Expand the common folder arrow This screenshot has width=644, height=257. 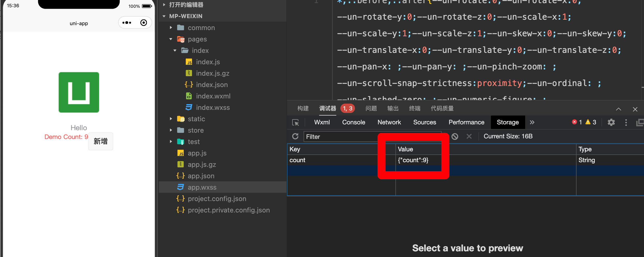click(171, 27)
